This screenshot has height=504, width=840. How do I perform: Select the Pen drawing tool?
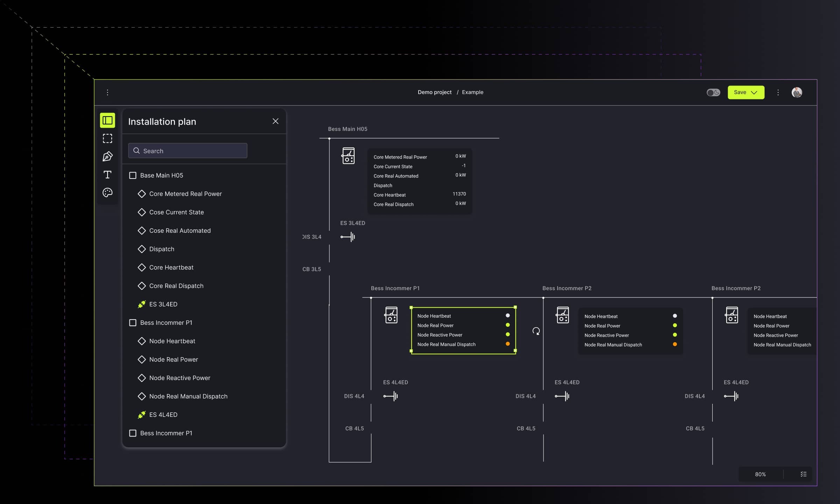pos(107,156)
